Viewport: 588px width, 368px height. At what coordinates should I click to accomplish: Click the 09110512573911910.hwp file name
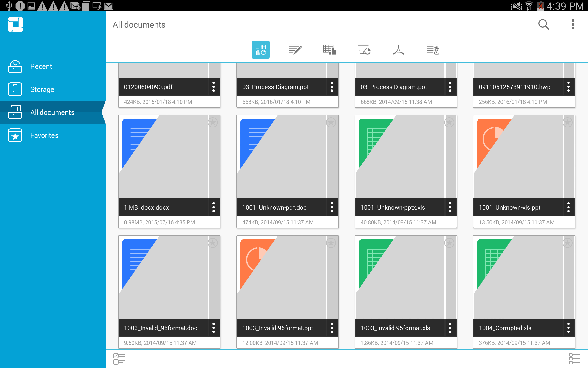point(514,87)
